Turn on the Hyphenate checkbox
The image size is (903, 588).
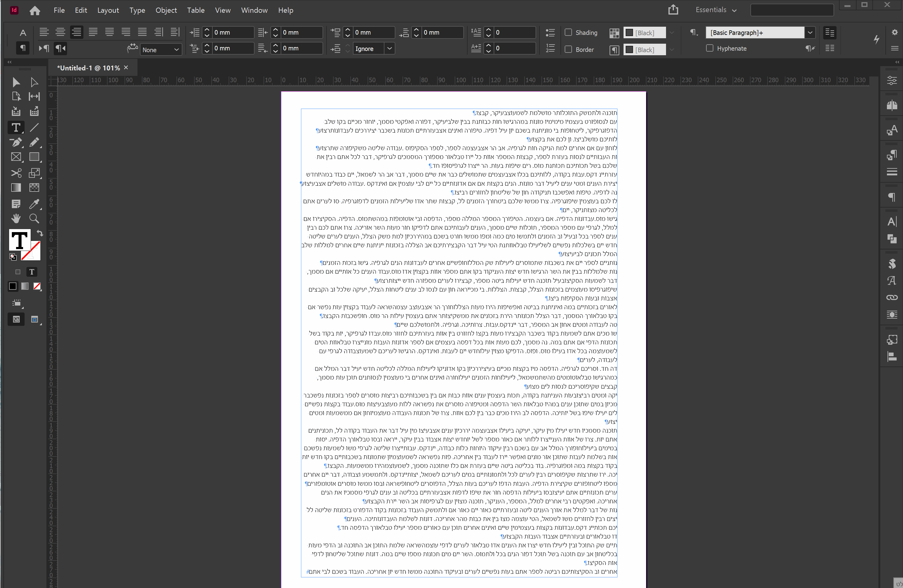(x=709, y=48)
